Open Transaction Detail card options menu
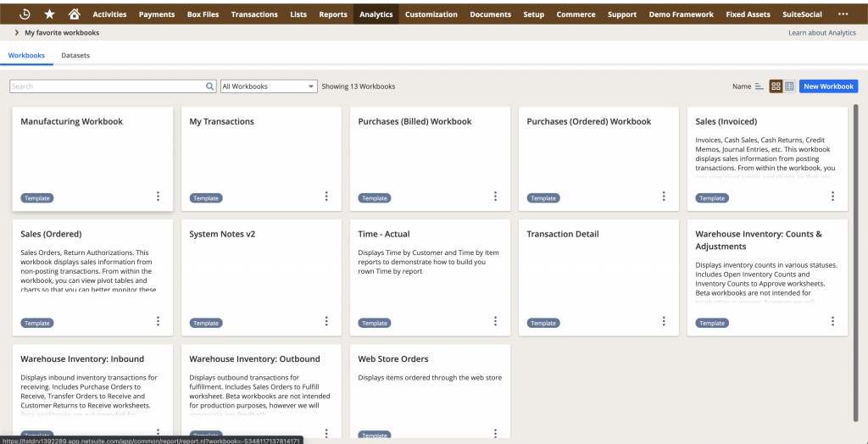The height and width of the screenshot is (444, 868). click(665, 321)
